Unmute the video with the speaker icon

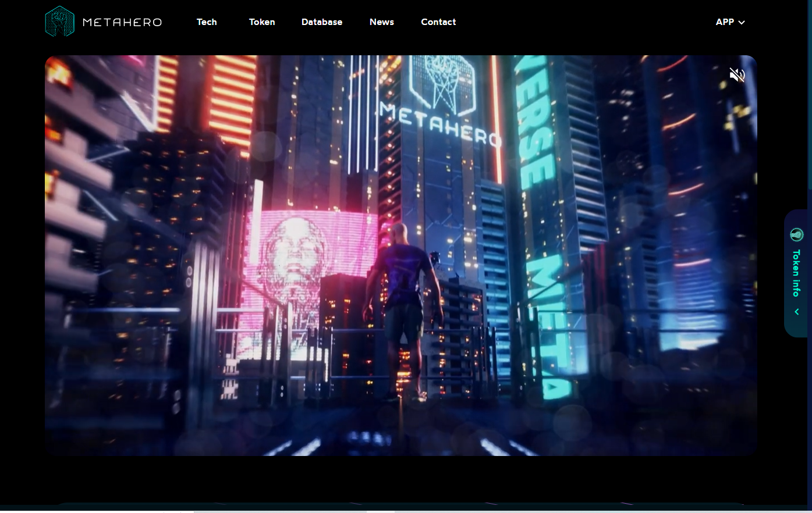tap(737, 75)
